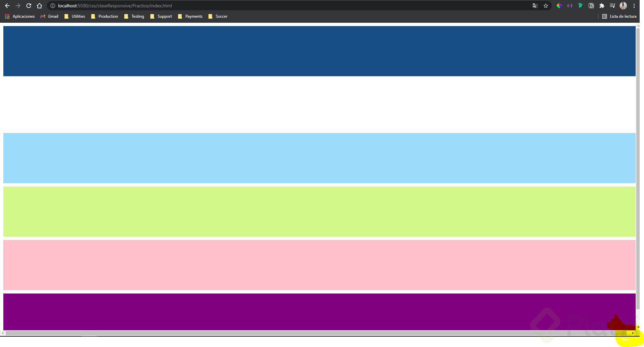Bookmark this page with the star
This screenshot has height=347, width=644.
coord(546,6)
